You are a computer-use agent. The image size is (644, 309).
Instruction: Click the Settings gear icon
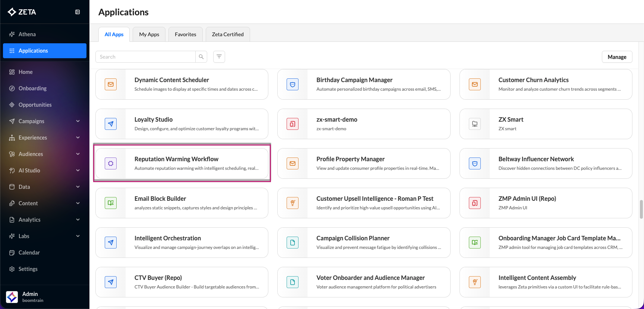coord(12,269)
